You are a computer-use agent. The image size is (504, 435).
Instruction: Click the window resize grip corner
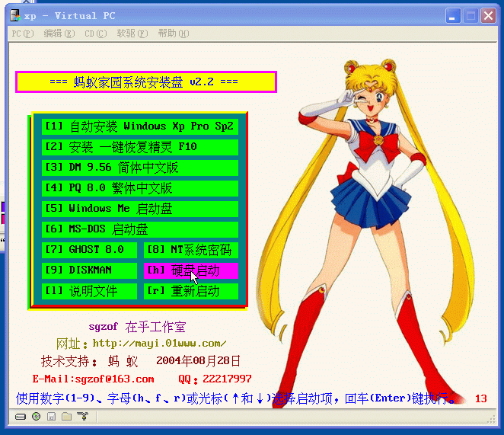[492, 419]
